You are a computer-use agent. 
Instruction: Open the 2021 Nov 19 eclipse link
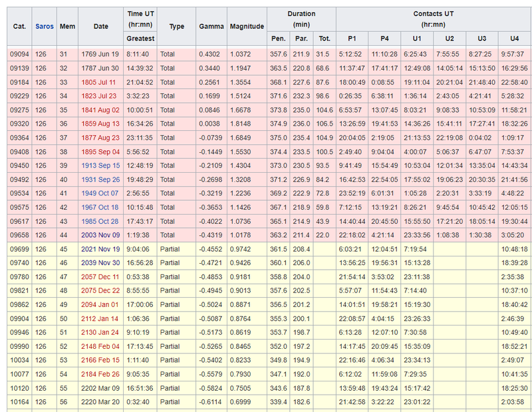coord(100,249)
